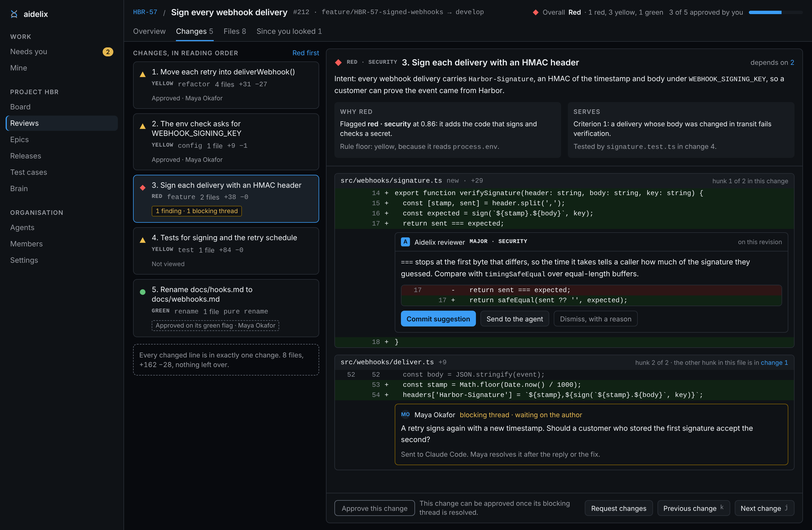Click the red diamond beside Overall Red
This screenshot has height=530, width=812.
[535, 12]
